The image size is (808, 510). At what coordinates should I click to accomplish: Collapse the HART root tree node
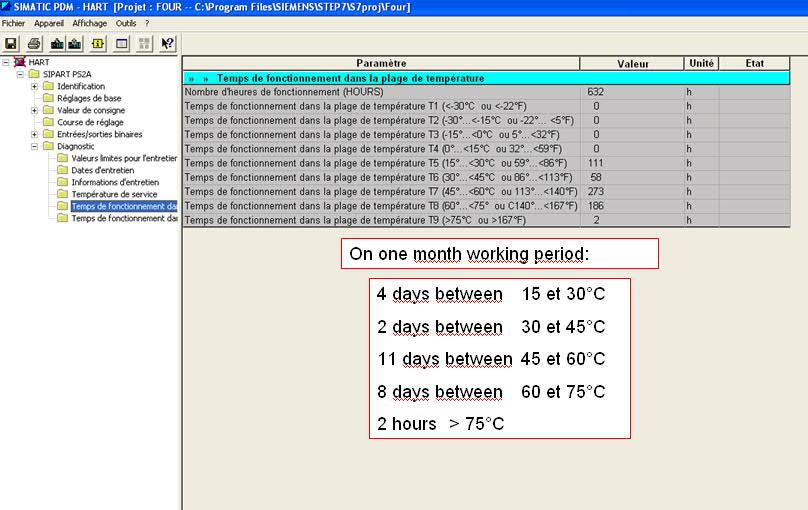pos(6,62)
